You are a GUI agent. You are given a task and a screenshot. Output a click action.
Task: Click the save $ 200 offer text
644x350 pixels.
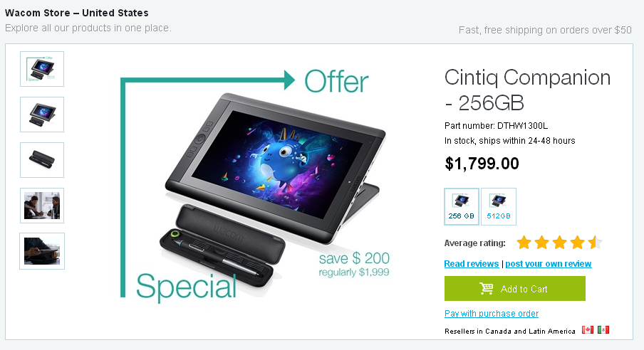click(x=354, y=258)
